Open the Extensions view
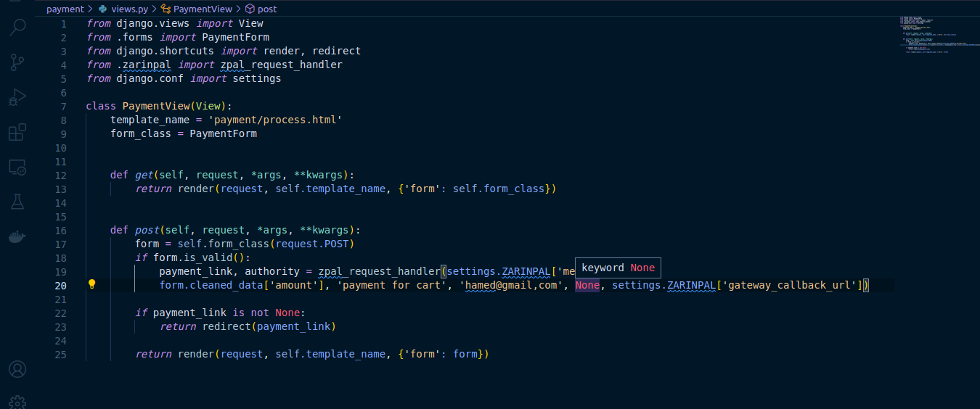This screenshot has height=409, width=980. click(x=17, y=133)
